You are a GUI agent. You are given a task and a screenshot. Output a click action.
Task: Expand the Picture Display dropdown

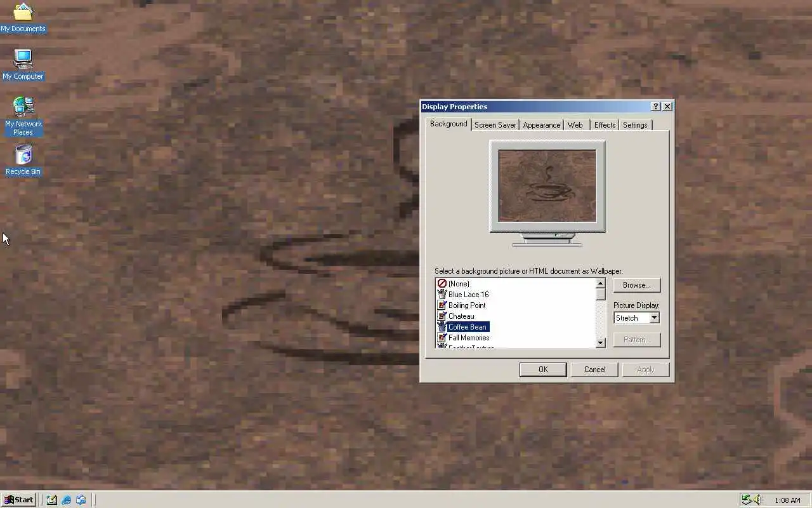654,318
